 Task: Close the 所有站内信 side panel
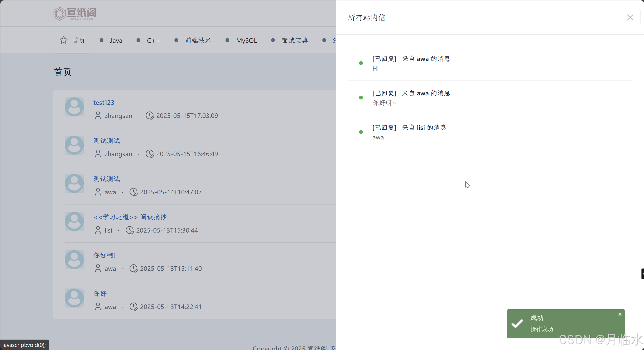point(630,17)
